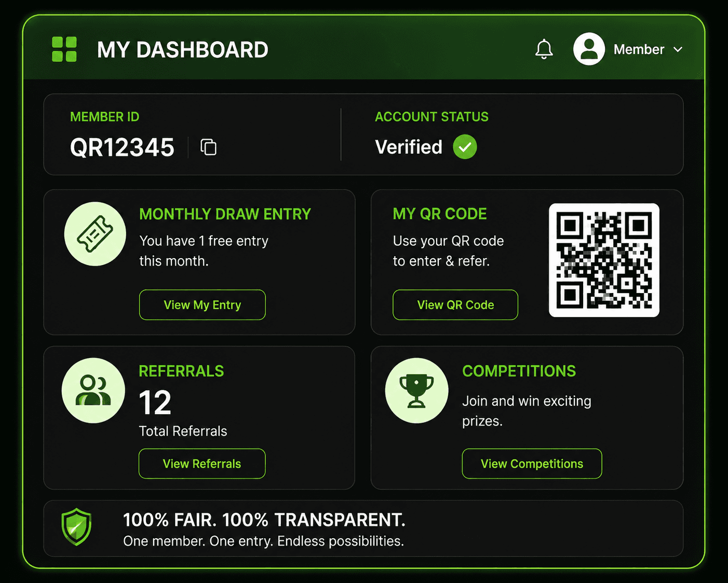
Task: Click the View My Entry button
Action: click(x=203, y=305)
